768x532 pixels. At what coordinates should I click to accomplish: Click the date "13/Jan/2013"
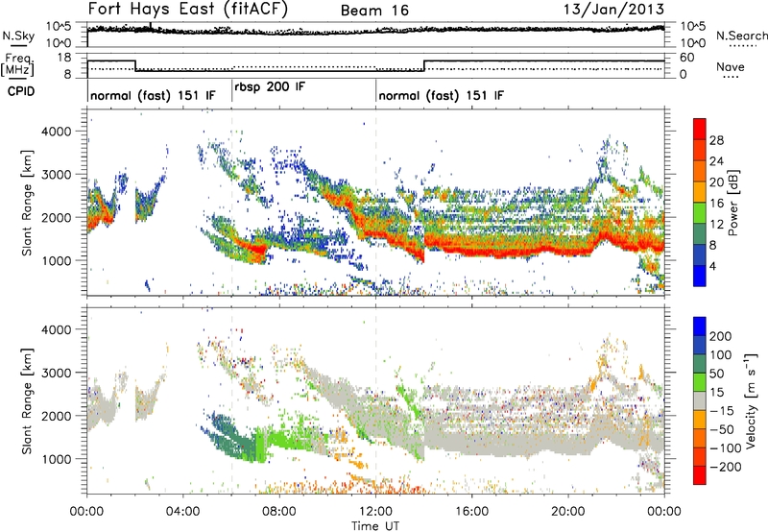coord(614,9)
